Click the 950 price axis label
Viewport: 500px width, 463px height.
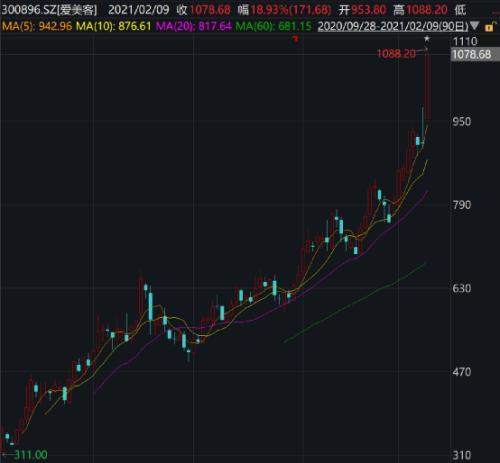[462, 121]
